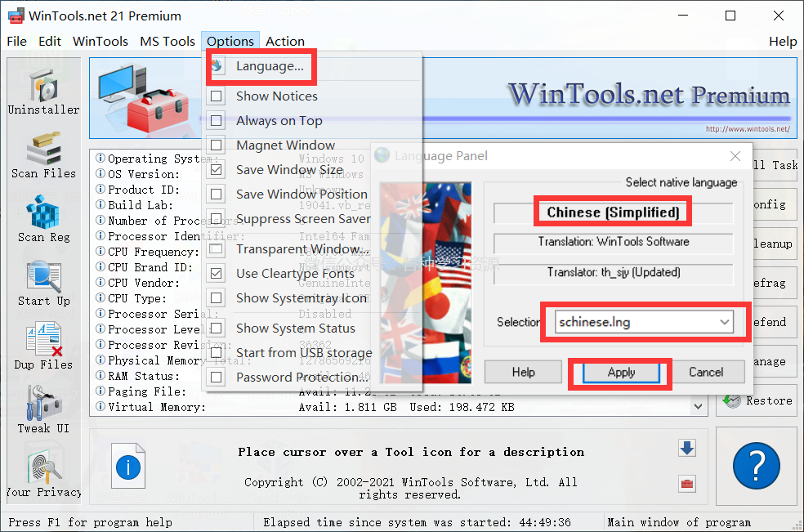The height and width of the screenshot is (532, 804).
Task: Toggle the Always on Top checkbox
Action: (x=217, y=121)
